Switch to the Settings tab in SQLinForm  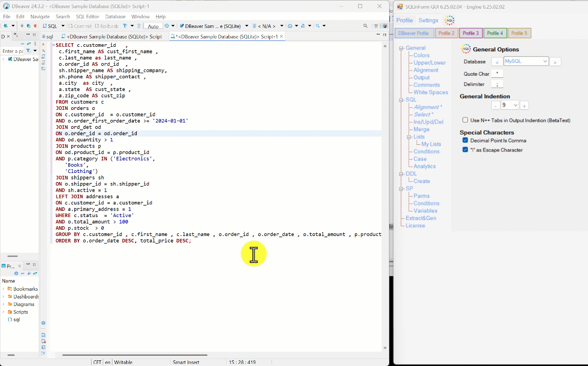point(428,20)
